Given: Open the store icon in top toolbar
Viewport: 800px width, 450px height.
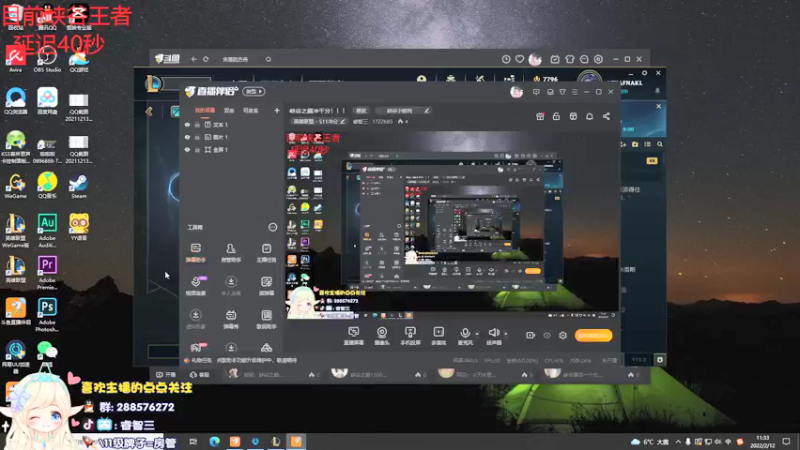Looking at the screenshot, I should 573,116.
